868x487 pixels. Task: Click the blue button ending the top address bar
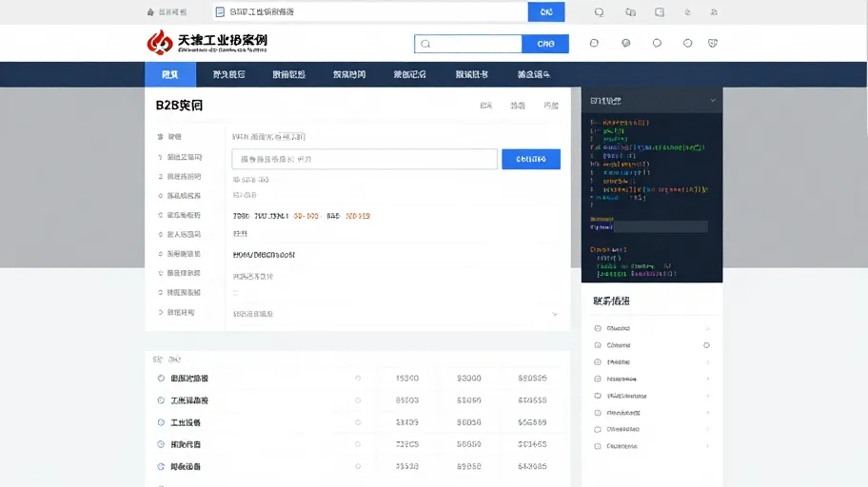(545, 11)
